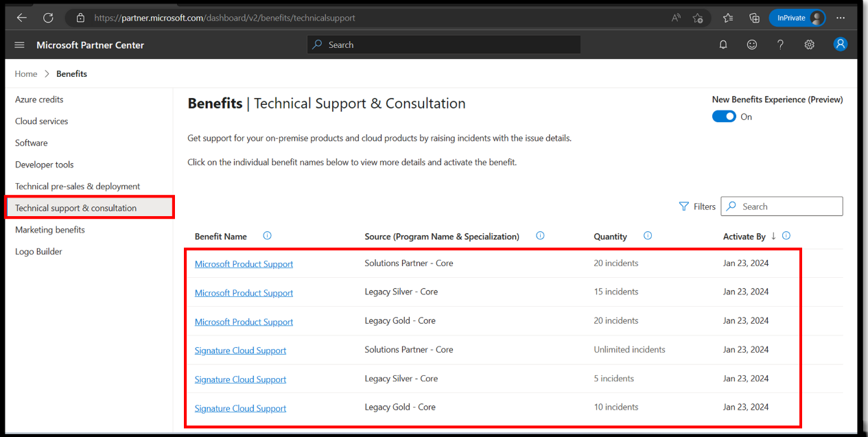Open Developer tools in sidebar
The width and height of the screenshot is (868, 437).
tap(45, 165)
